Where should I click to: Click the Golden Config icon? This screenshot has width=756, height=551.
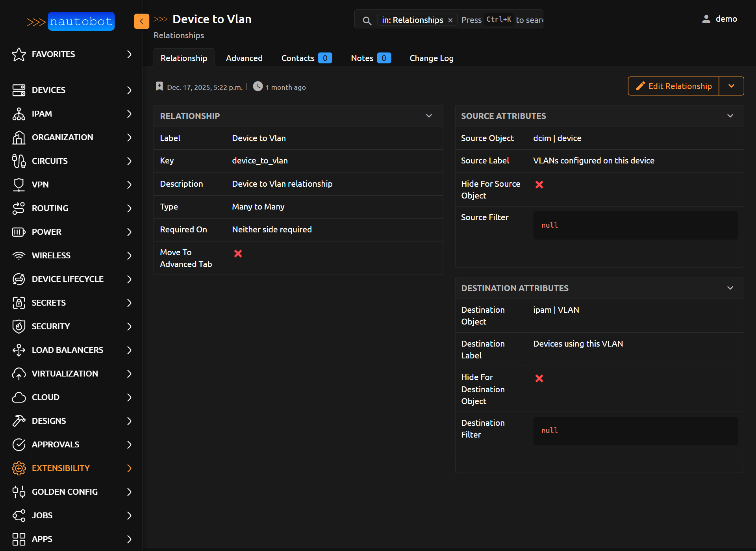click(19, 492)
